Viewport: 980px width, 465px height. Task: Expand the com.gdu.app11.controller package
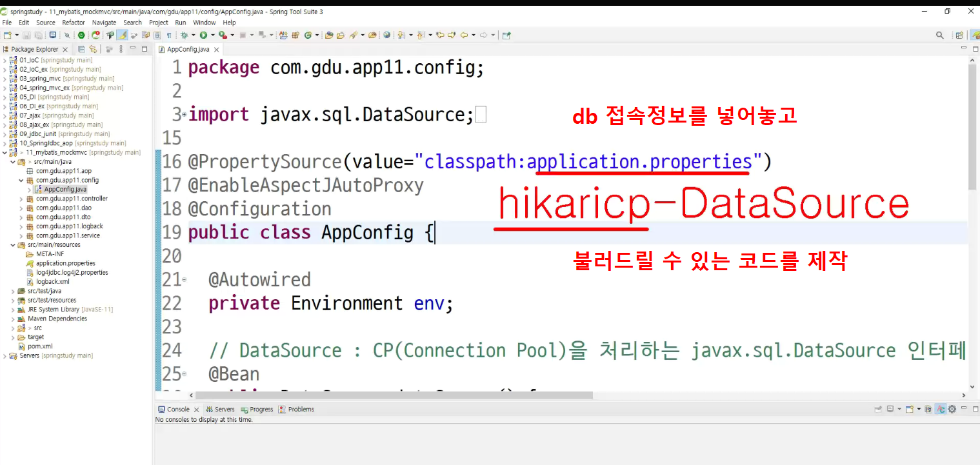point(21,199)
